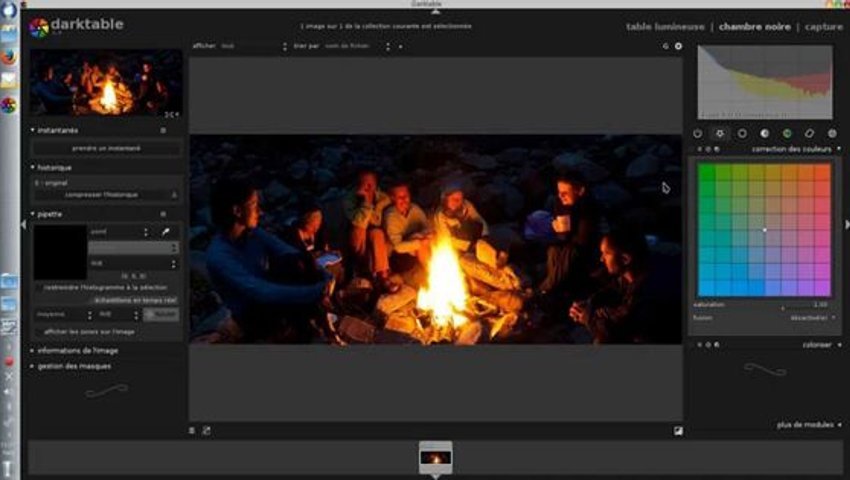
Task: Open the favorites modules group (star icon)
Action: (720, 133)
